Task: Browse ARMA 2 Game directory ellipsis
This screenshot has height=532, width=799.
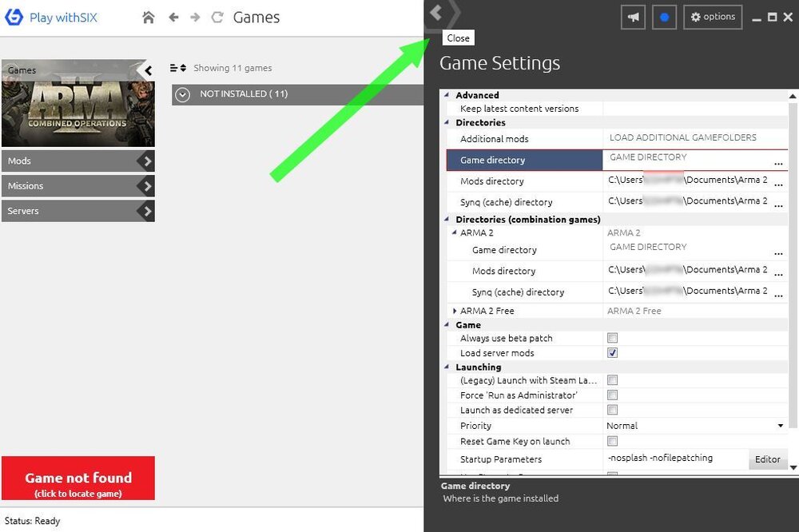Action: pyautogui.click(x=778, y=253)
